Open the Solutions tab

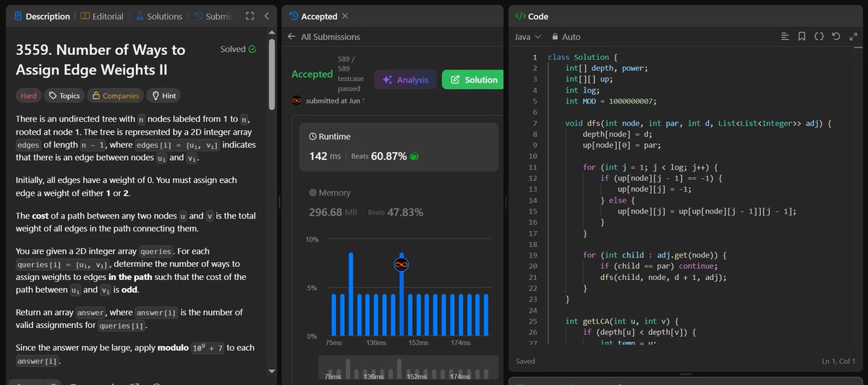pyautogui.click(x=158, y=16)
